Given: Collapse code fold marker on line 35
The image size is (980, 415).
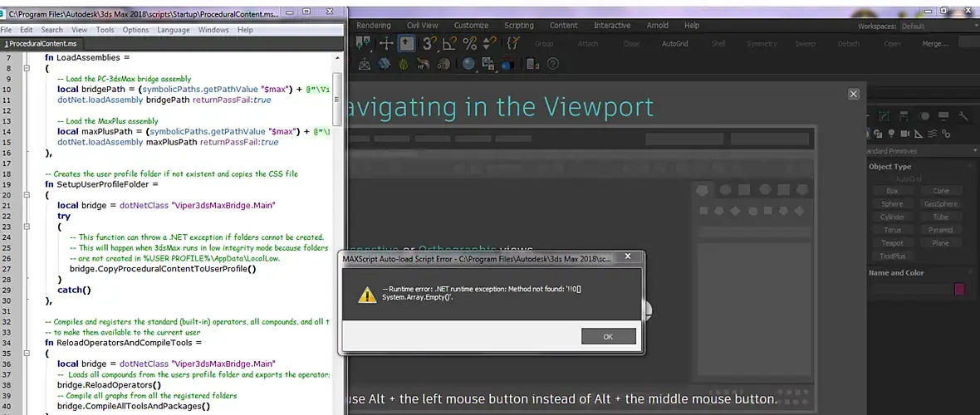Looking at the screenshot, I should click(x=27, y=354).
